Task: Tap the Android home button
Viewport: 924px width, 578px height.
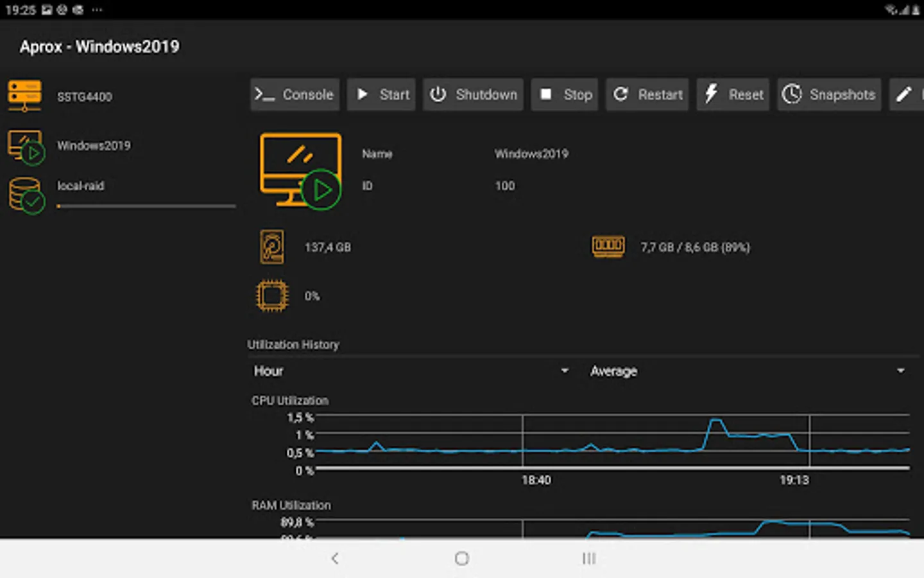Action: (462, 559)
